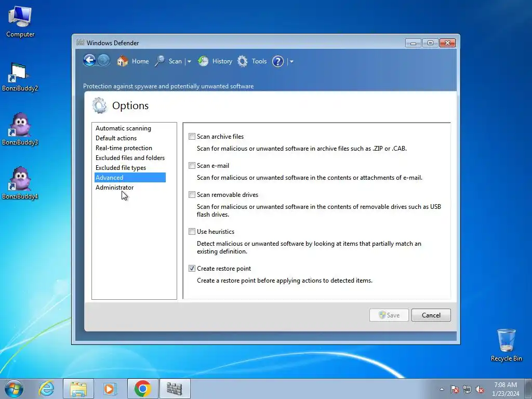This screenshot has width=532, height=399.
Task: Select the BonziBuddy2 desktop shortcut
Action: coord(20,77)
